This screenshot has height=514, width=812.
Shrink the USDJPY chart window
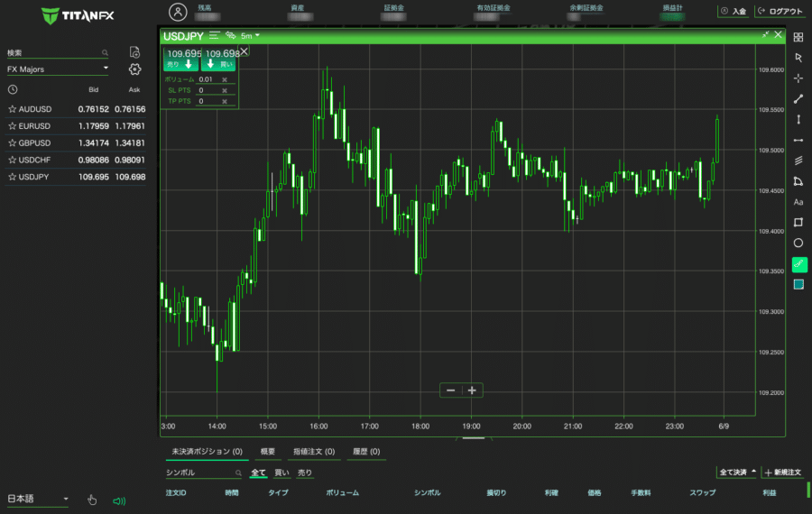[765, 34]
